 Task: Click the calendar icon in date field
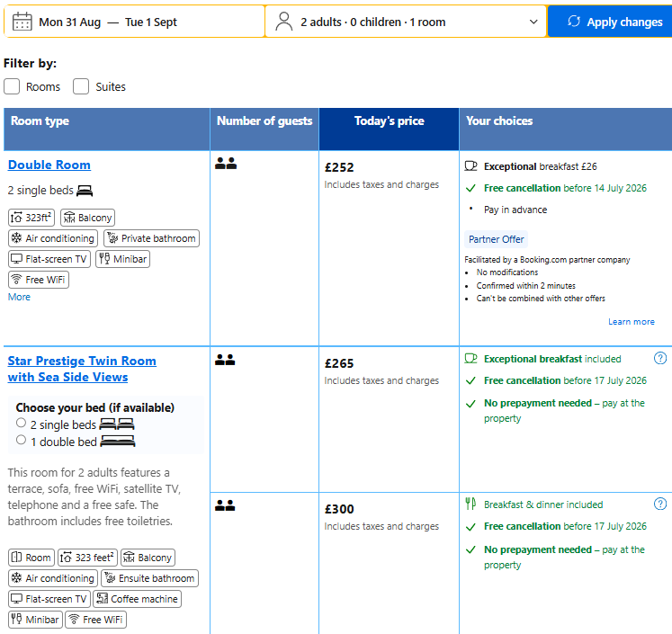click(x=22, y=22)
